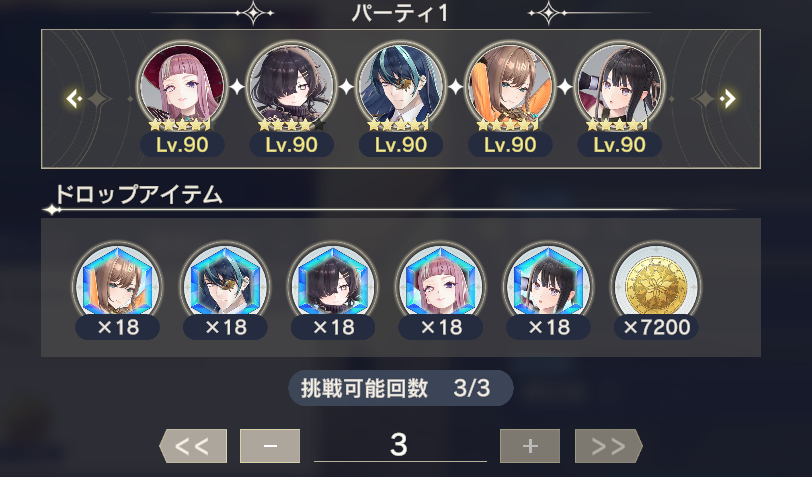812x477 pixels.
Task: Select brown-haired orange jacket character portrait
Action: (510, 86)
